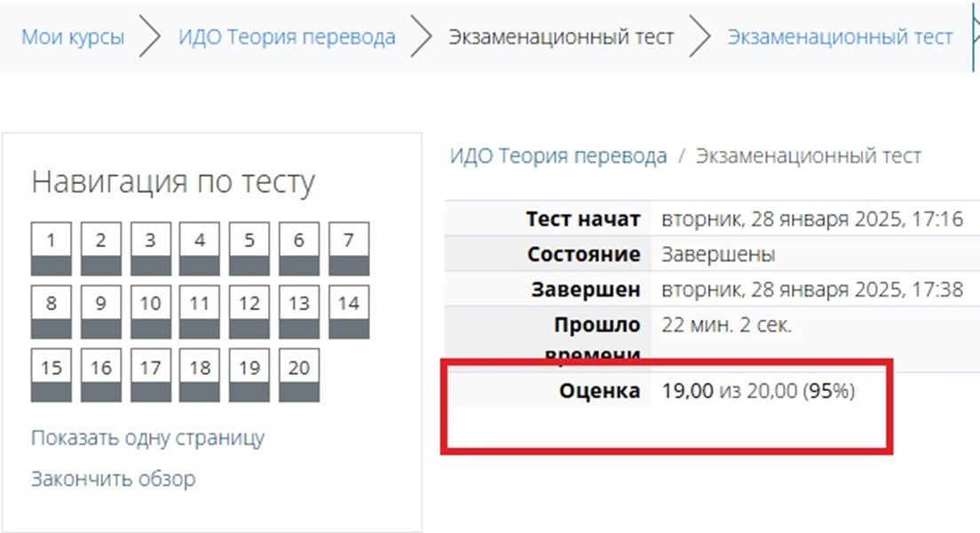Screen dimensions: 980x533
Task: Open question 10 from navigation grid
Action: [151, 312]
